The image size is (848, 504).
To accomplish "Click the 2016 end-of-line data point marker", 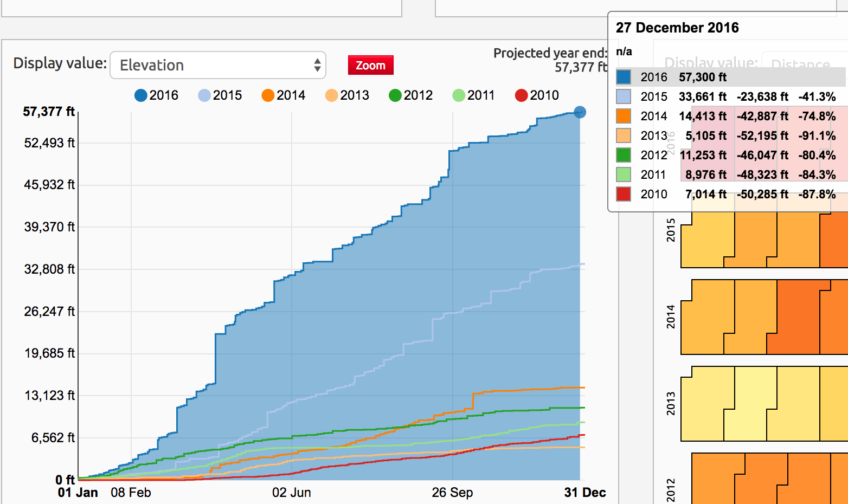I will pos(580,112).
